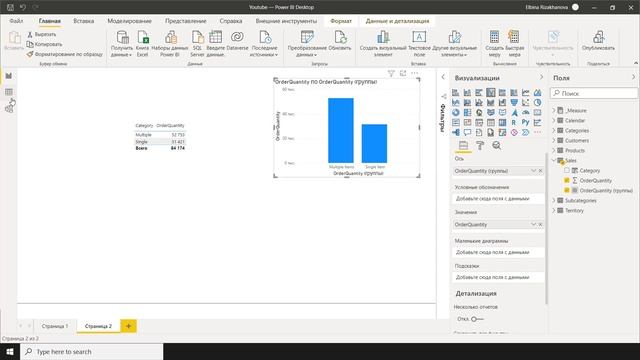
Task: Click the Опубликовать button
Action: pos(598,41)
